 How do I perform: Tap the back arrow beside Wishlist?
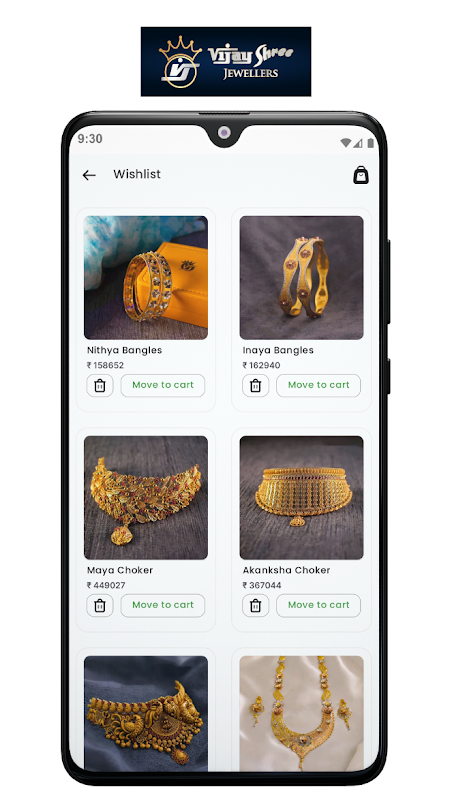(89, 176)
